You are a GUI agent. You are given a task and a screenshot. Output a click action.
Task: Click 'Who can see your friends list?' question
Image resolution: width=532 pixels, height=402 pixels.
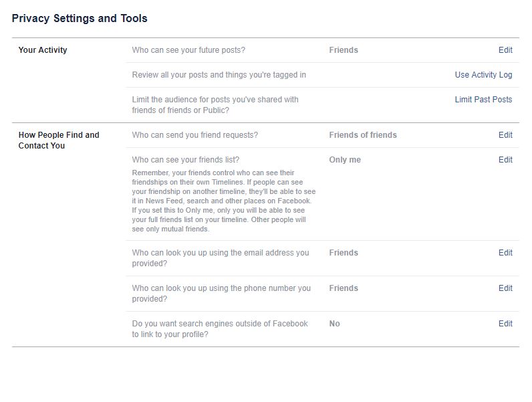(x=185, y=160)
